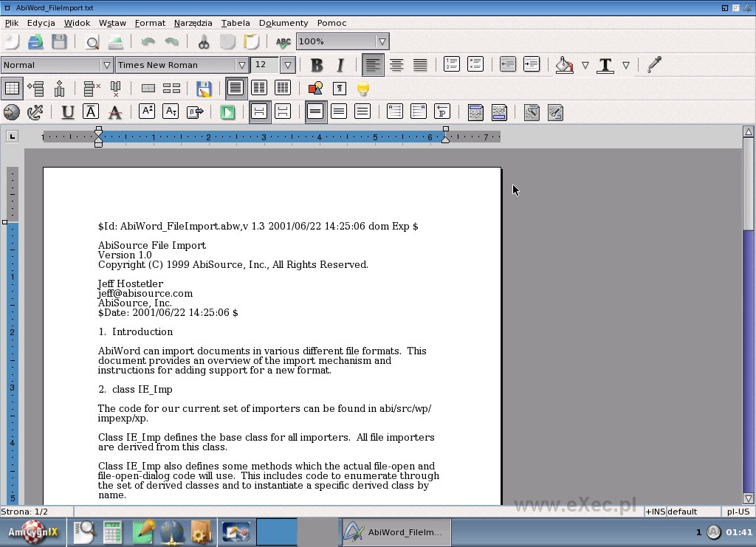Toggle bold formatting

point(316,65)
